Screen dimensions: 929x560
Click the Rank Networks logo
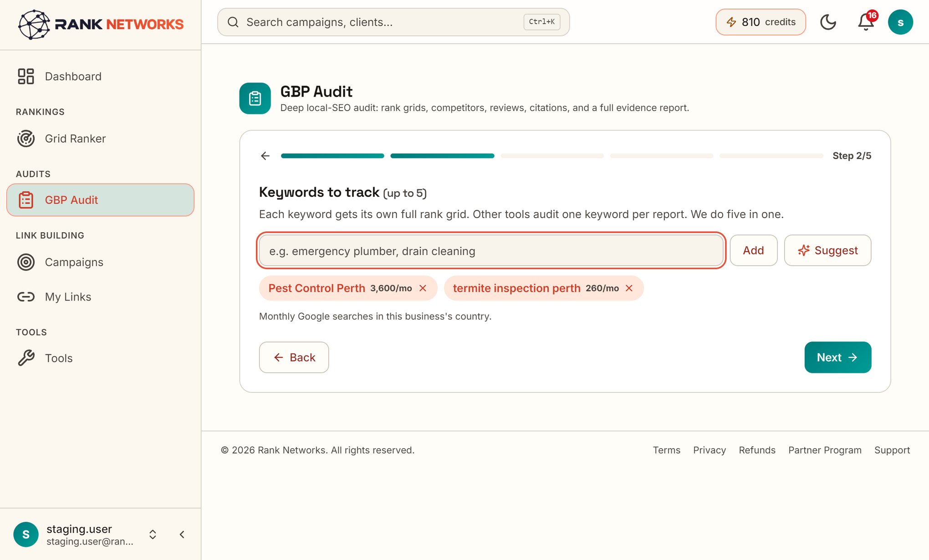point(101,24)
